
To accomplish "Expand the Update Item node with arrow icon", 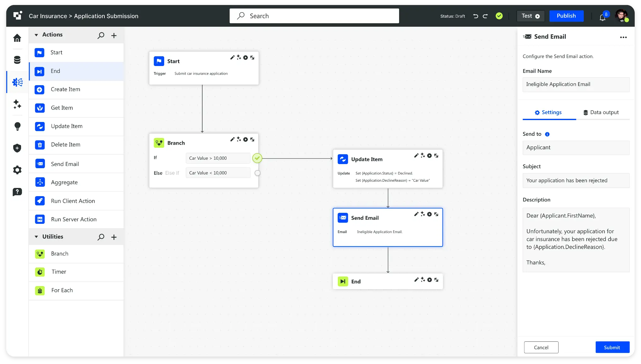I will pyautogui.click(x=436, y=156).
